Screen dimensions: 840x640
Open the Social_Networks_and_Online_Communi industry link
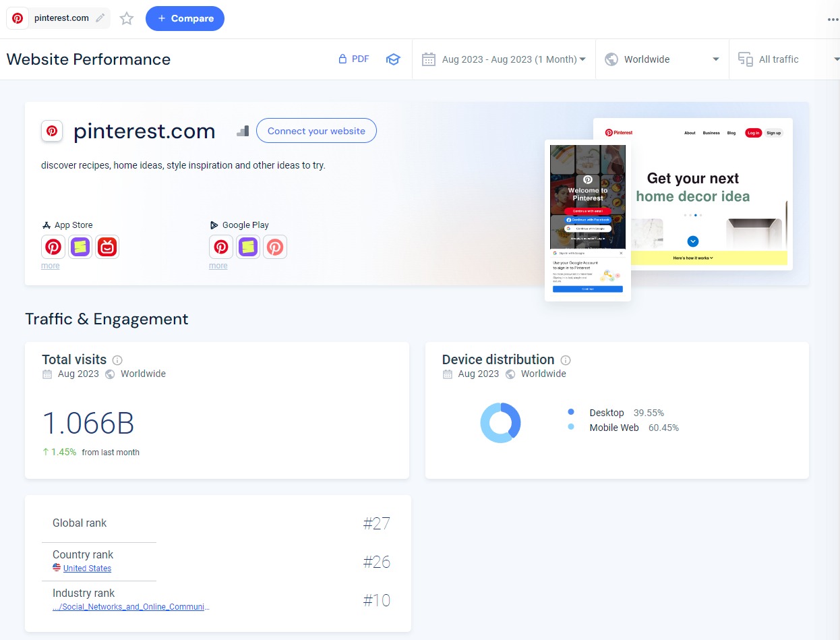[x=131, y=607]
